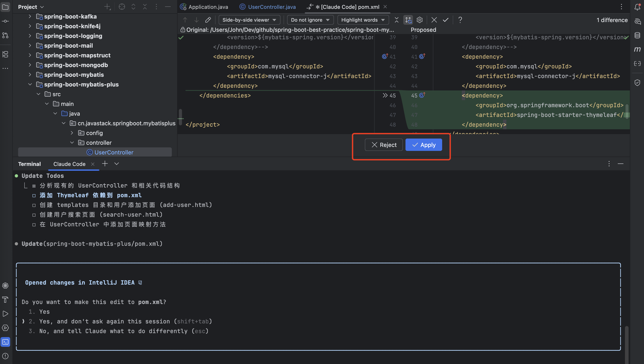Image resolution: width=644 pixels, height=364 pixels.
Task: Toggle collapse unchanged fragments button
Action: 397,20
